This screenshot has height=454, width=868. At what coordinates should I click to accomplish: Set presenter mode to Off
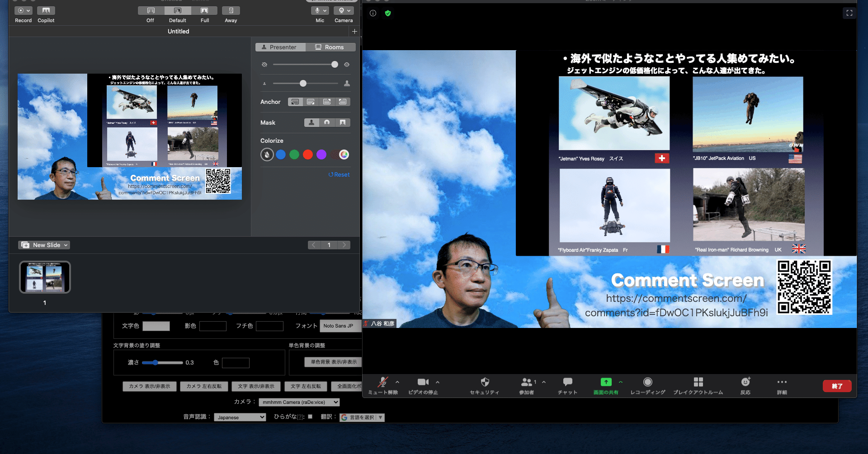click(151, 10)
